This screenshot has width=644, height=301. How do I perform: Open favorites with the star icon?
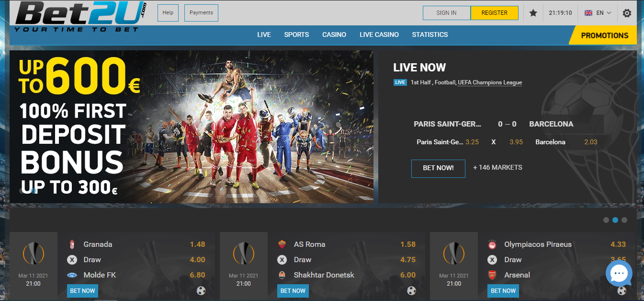point(533,13)
